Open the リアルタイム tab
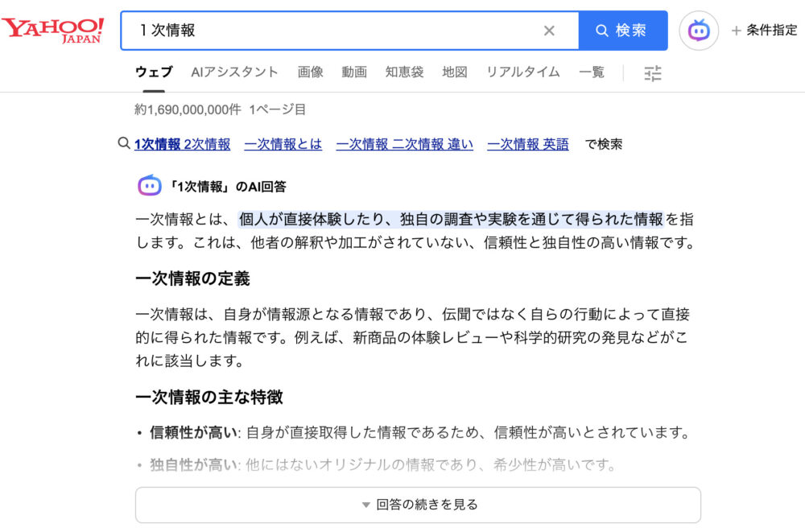Image resolution: width=805 pixels, height=532 pixels. pyautogui.click(x=522, y=72)
